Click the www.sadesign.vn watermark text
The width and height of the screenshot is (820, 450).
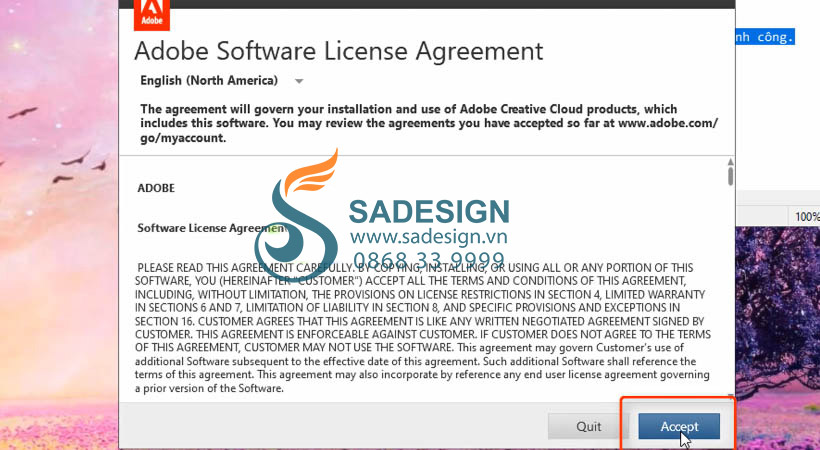click(x=429, y=238)
